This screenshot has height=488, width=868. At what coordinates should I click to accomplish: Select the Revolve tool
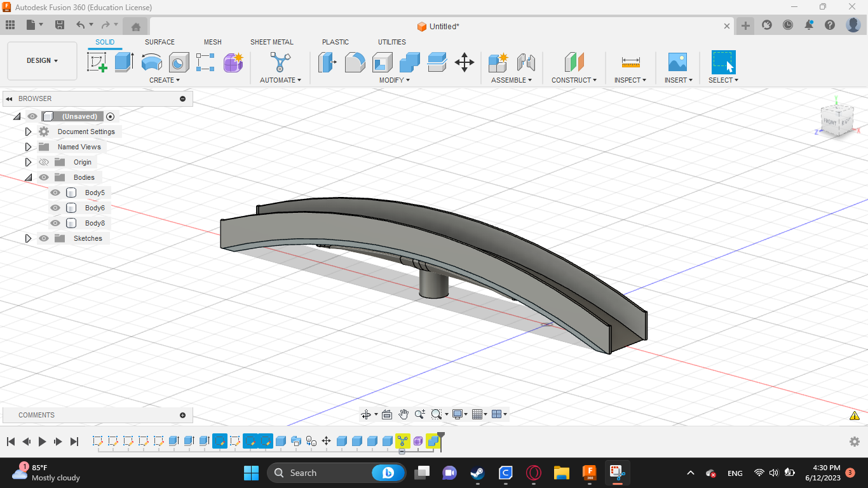(152, 62)
